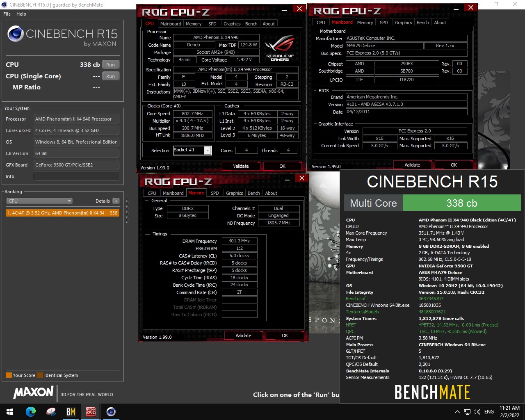Viewport: 525px width, 420px height.
Task: Open the taskbar app next to Edge
Action: 51,412
